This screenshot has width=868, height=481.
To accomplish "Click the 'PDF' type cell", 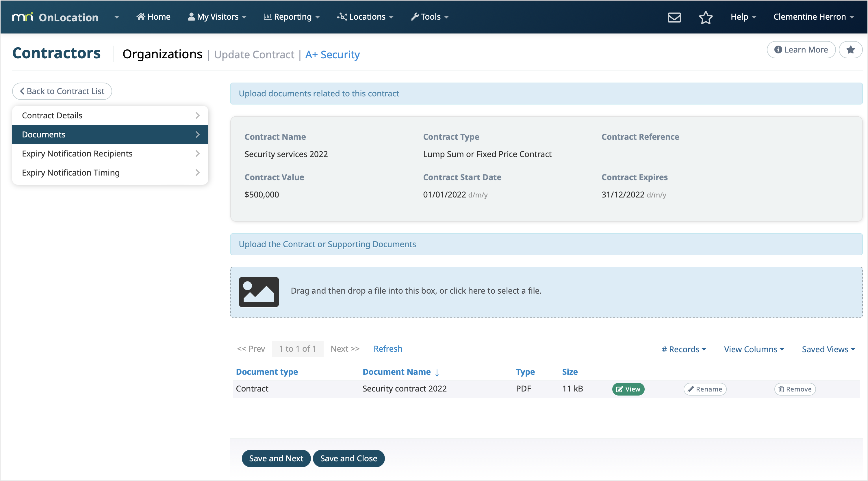I will pyautogui.click(x=523, y=389).
